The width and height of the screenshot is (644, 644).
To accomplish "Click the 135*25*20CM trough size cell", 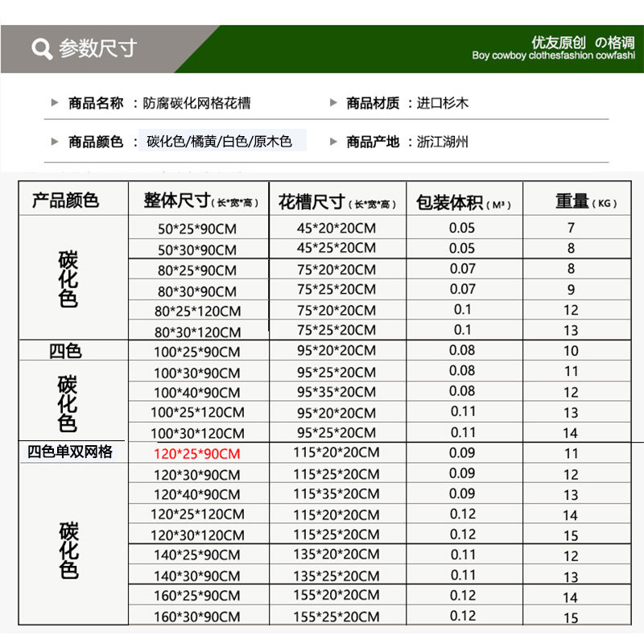I will tap(336, 576).
